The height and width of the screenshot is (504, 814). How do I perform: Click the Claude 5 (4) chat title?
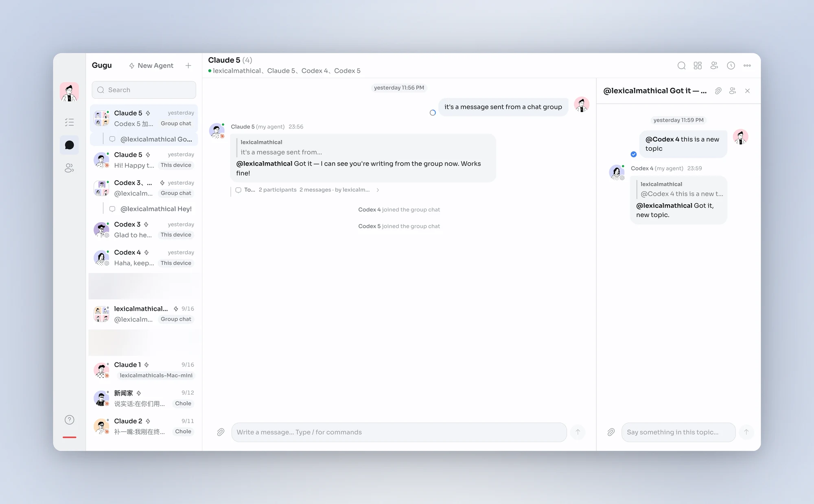pyautogui.click(x=230, y=60)
